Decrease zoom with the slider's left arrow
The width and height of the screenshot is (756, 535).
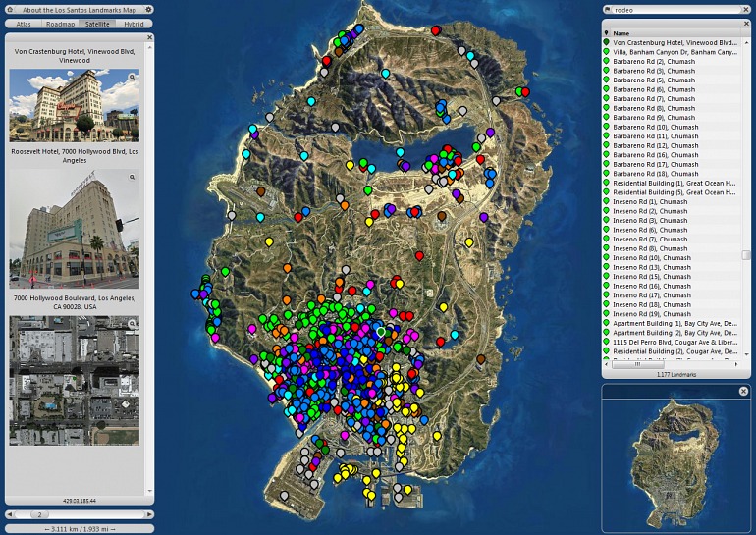point(10,514)
